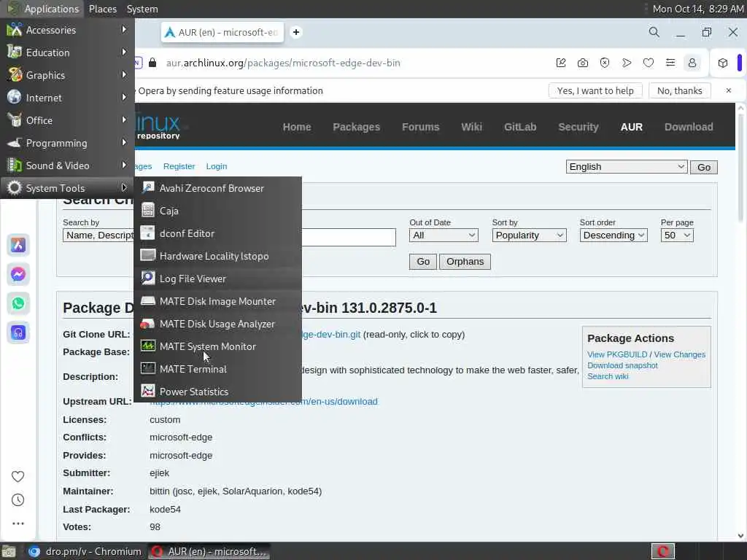Launch Caja file manager from menu
The image size is (747, 560).
coord(217,211)
